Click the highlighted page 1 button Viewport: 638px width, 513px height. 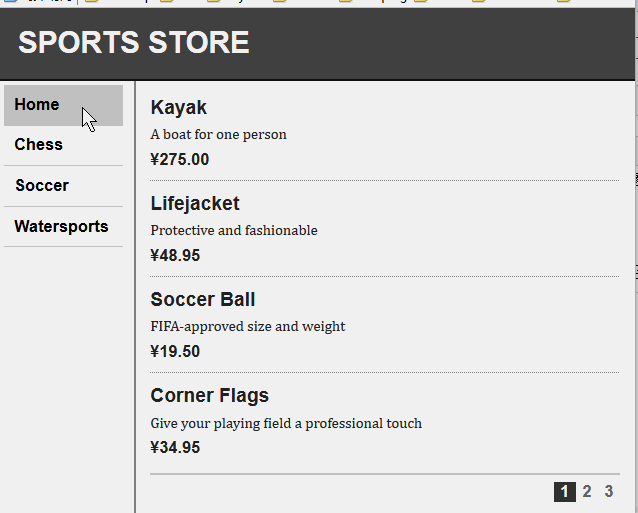(x=564, y=492)
